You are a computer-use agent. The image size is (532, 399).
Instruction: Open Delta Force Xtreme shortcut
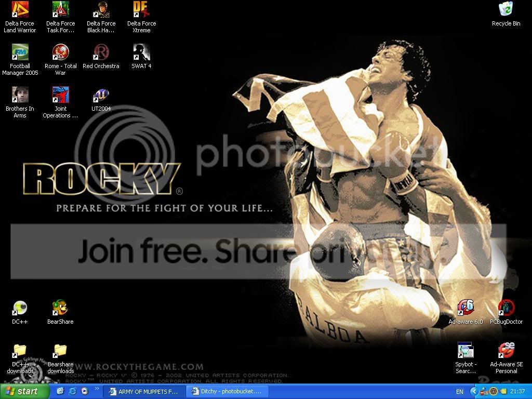(141, 17)
